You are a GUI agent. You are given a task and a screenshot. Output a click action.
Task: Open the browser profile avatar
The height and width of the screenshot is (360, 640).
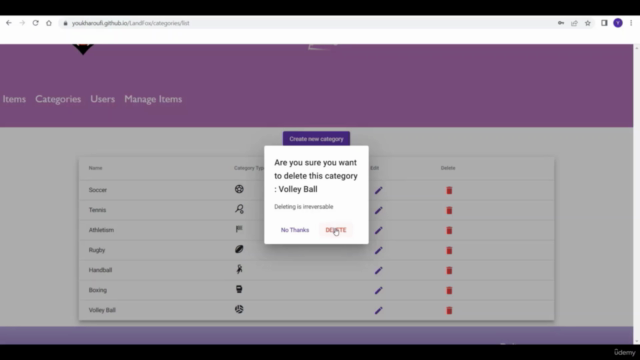point(618,23)
